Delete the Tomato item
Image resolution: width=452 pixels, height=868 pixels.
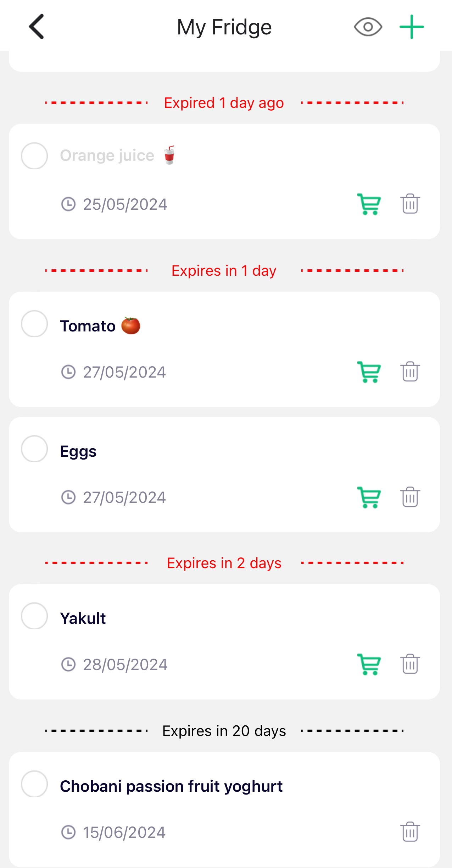[x=410, y=372]
